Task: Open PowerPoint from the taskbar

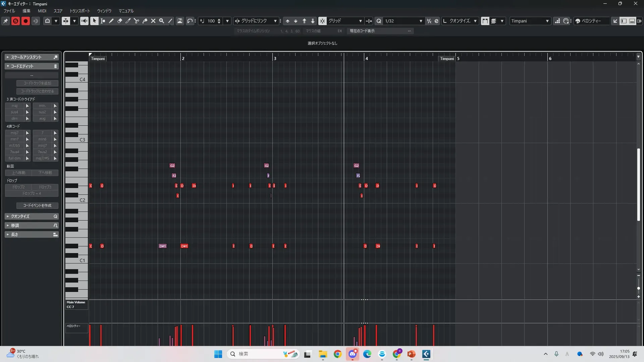Action: tap(411, 354)
